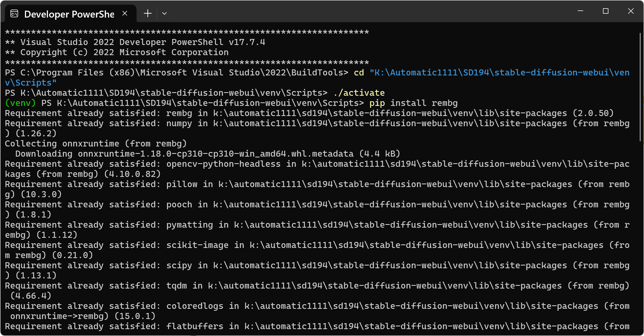Open the new tab dropdown chevron
The width and height of the screenshot is (644, 336).
(x=164, y=13)
